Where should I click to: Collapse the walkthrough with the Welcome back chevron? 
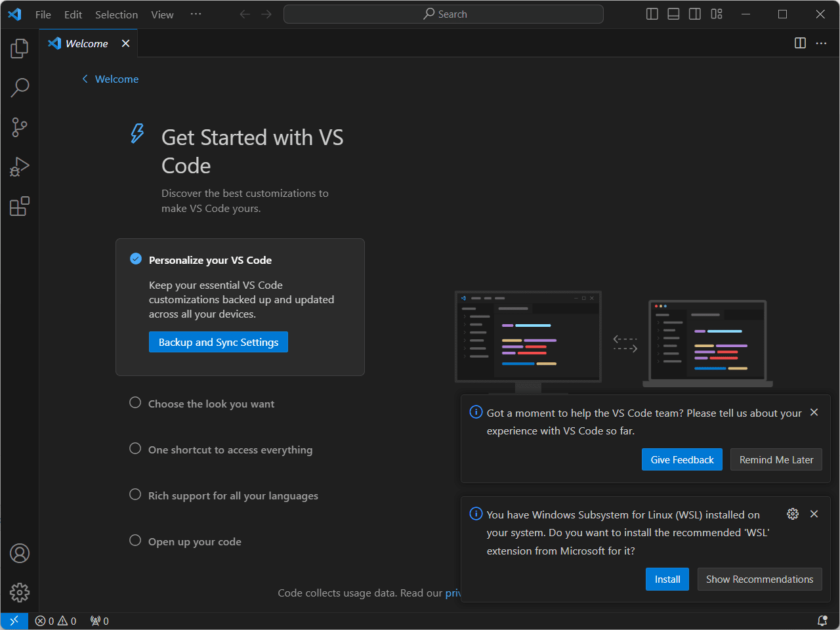point(110,79)
